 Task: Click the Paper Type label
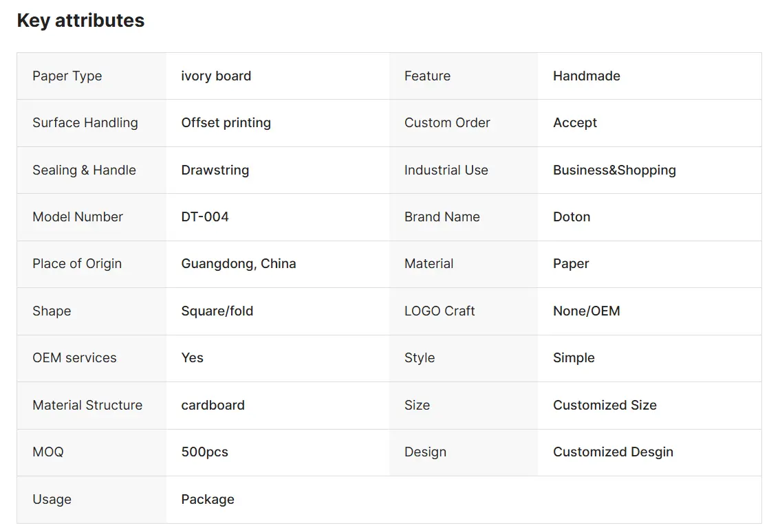(x=67, y=76)
